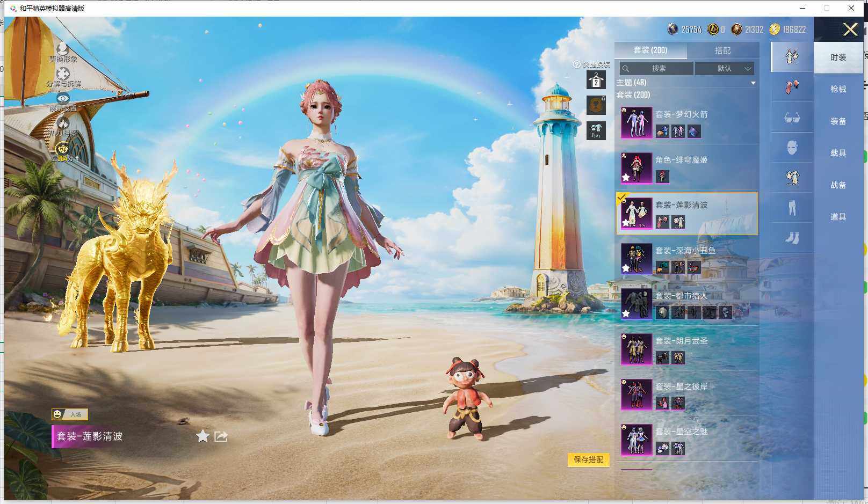Click the third item icon under 梦幻火箭
Viewport: 868px width, 504px height.
(694, 131)
